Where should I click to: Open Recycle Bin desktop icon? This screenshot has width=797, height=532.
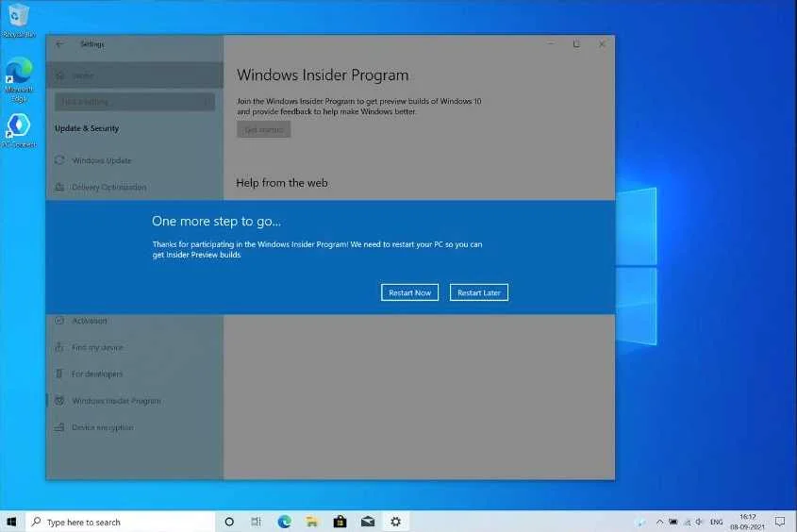click(19, 21)
